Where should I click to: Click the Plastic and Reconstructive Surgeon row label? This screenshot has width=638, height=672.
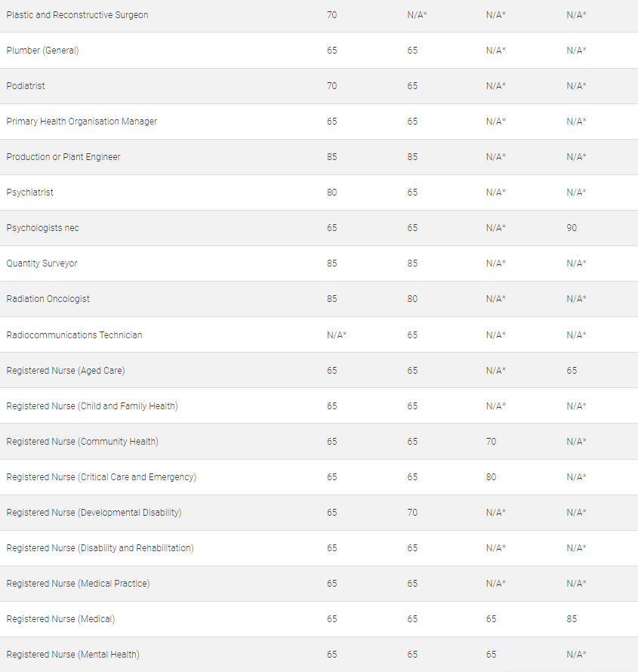(x=77, y=15)
